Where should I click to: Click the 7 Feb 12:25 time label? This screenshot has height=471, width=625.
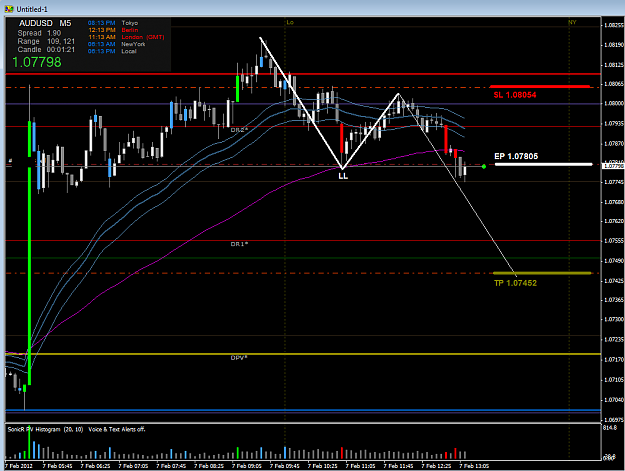[436, 466]
